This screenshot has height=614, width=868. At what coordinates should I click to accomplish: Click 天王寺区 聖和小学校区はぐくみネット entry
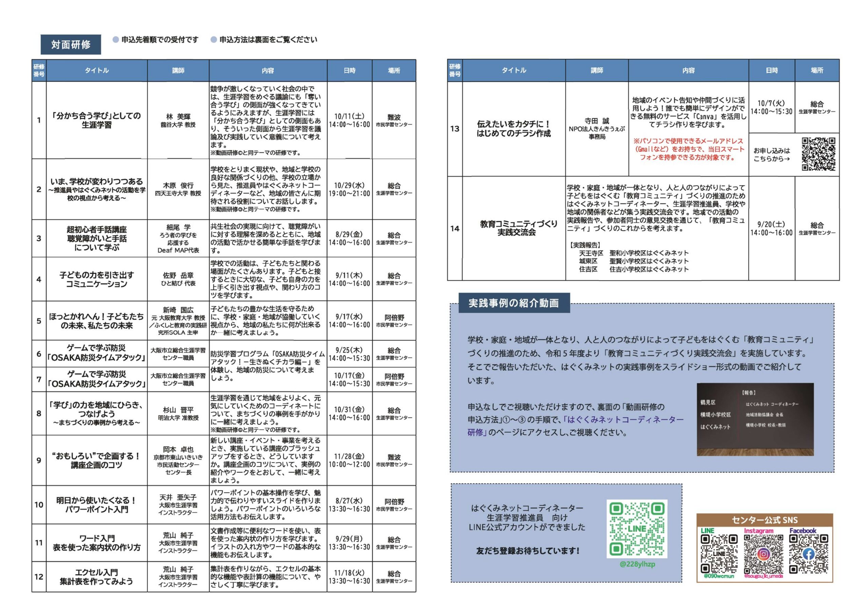click(x=634, y=253)
